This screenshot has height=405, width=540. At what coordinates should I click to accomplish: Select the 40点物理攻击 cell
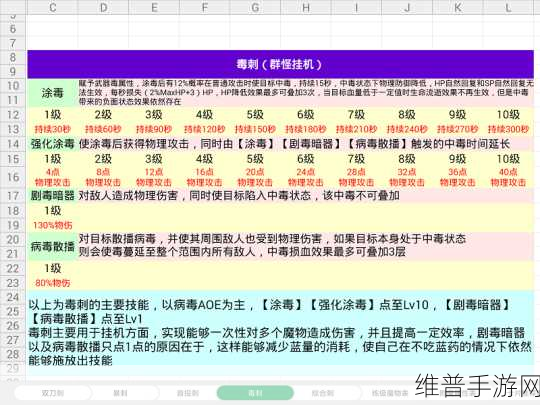click(508, 177)
